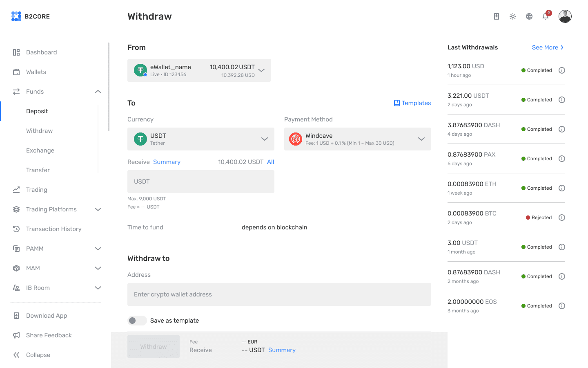The width and height of the screenshot is (588, 368).
Task: Click the Trading Platforms layers icon
Action: pyautogui.click(x=16, y=209)
